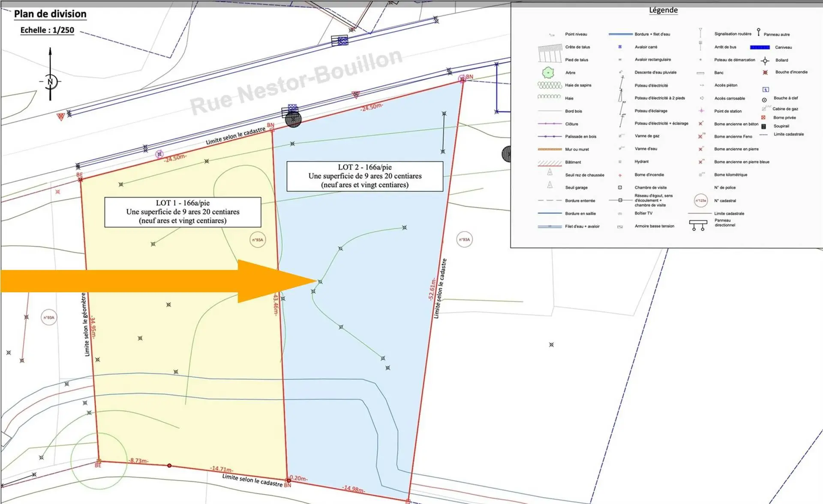Click the green Arbre tree symbol in legend
The width and height of the screenshot is (823, 504).
point(548,72)
